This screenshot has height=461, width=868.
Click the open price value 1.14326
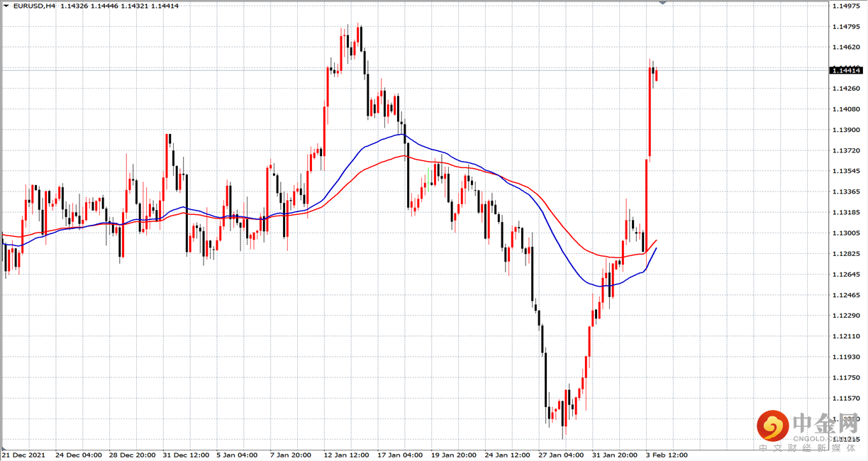click(x=76, y=6)
